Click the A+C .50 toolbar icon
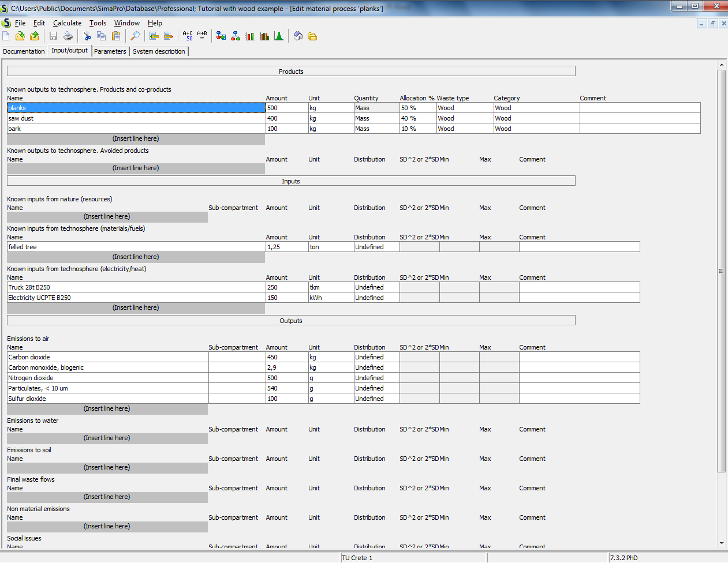 (188, 36)
